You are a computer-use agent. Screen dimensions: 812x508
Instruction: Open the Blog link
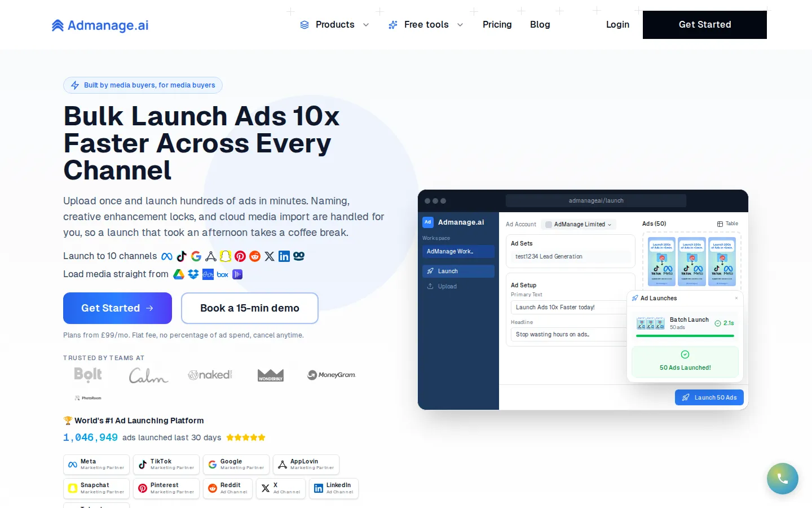click(x=540, y=25)
